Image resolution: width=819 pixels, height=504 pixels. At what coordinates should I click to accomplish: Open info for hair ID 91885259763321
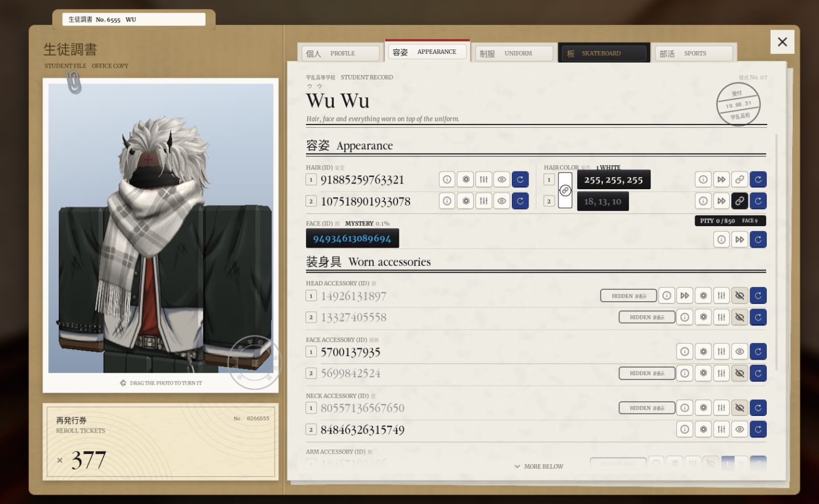[x=447, y=180]
